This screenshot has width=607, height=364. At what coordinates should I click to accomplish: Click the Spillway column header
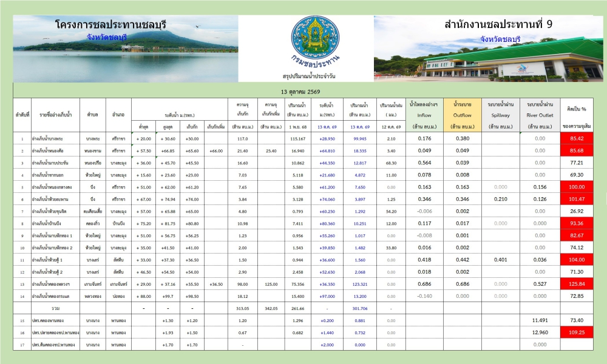pyautogui.click(x=501, y=115)
